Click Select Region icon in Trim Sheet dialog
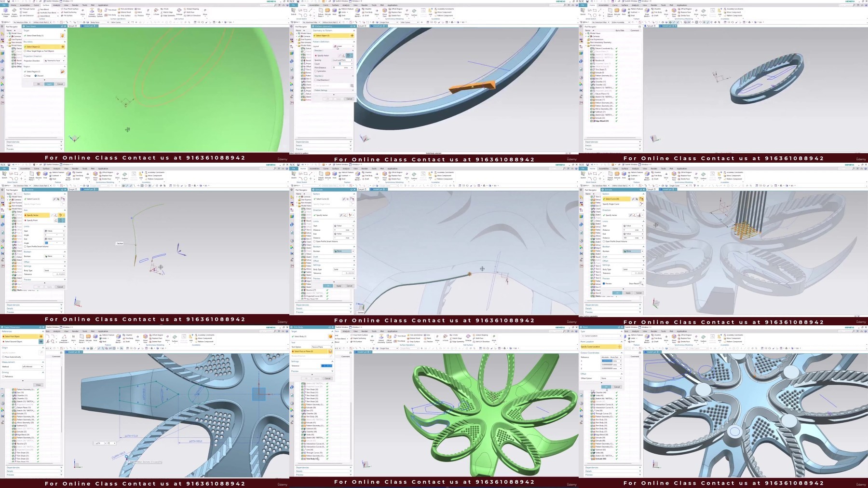 click(63, 72)
